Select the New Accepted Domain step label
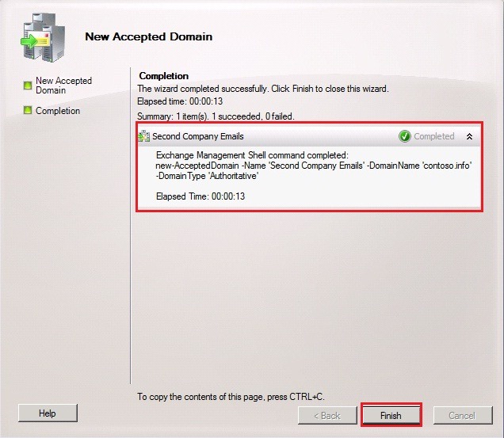 point(63,86)
